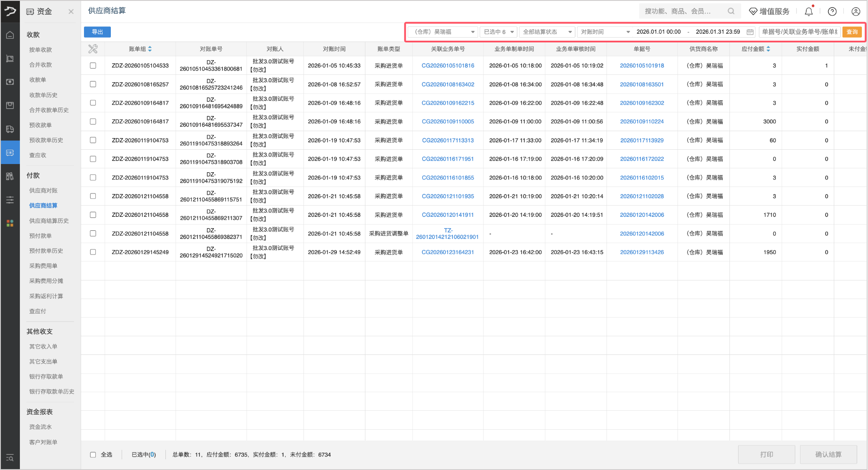Click the colorful apps grid sidebar icon
This screenshot has width=868, height=470.
[10, 223]
